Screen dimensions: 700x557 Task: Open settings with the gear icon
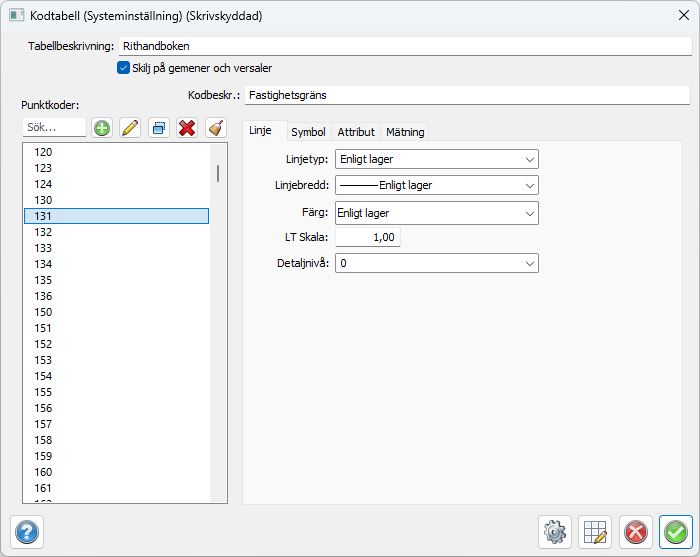point(554,532)
